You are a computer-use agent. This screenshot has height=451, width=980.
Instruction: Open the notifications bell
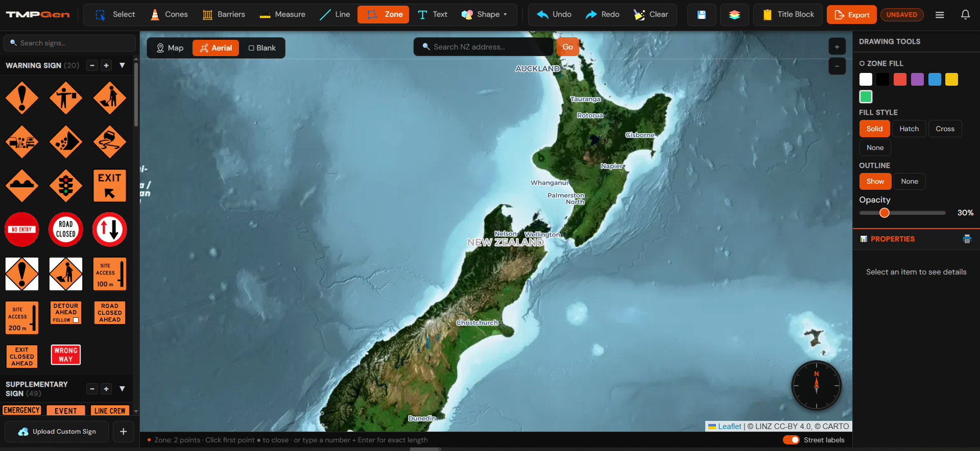coord(965,15)
